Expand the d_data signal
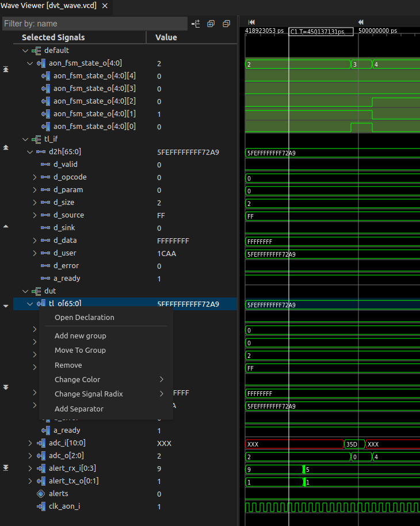This screenshot has width=420, height=526. (x=35, y=241)
